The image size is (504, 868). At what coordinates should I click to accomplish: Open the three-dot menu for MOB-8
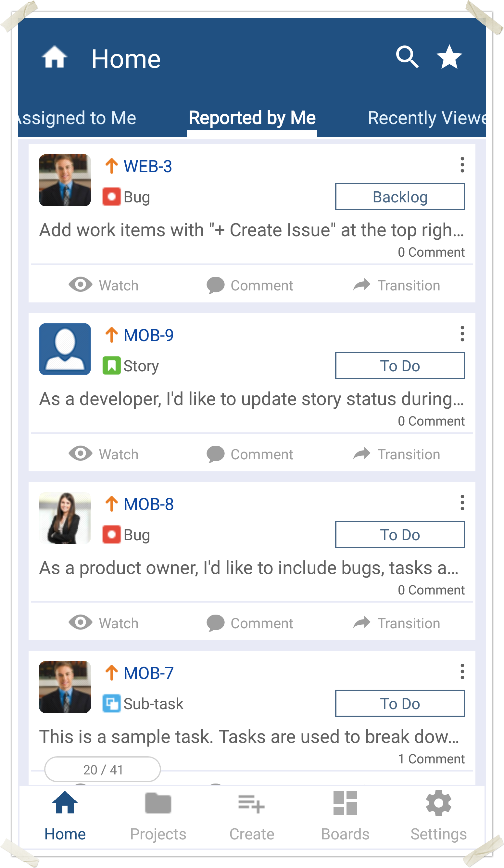click(462, 503)
